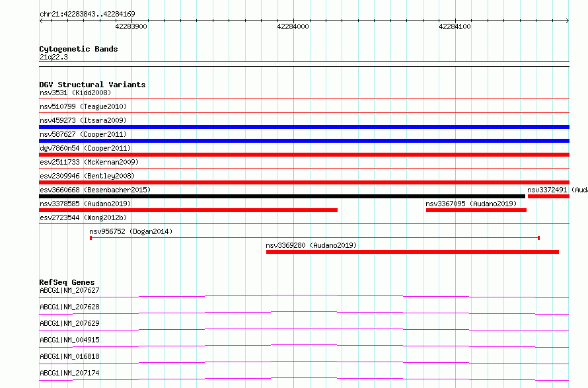Click the esv2723544 (Wong2012b) variant label

point(83,217)
